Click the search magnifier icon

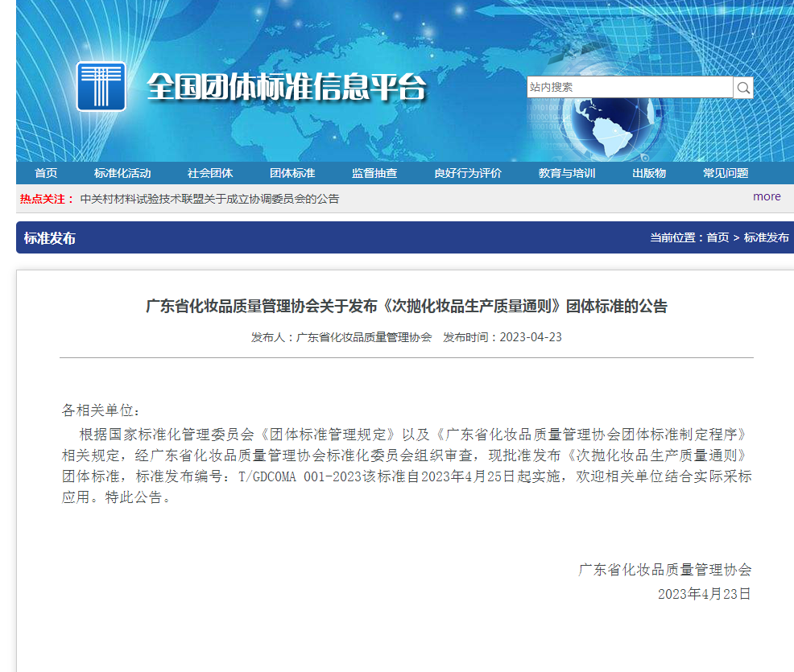(x=743, y=88)
